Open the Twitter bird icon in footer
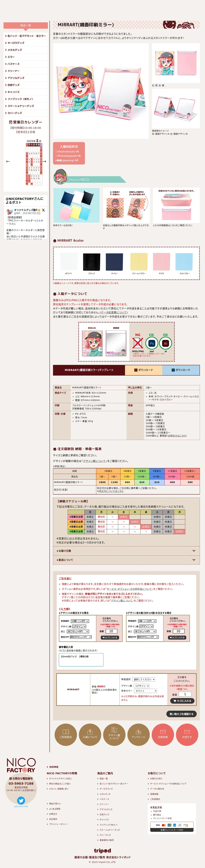 (x=21, y=800)
